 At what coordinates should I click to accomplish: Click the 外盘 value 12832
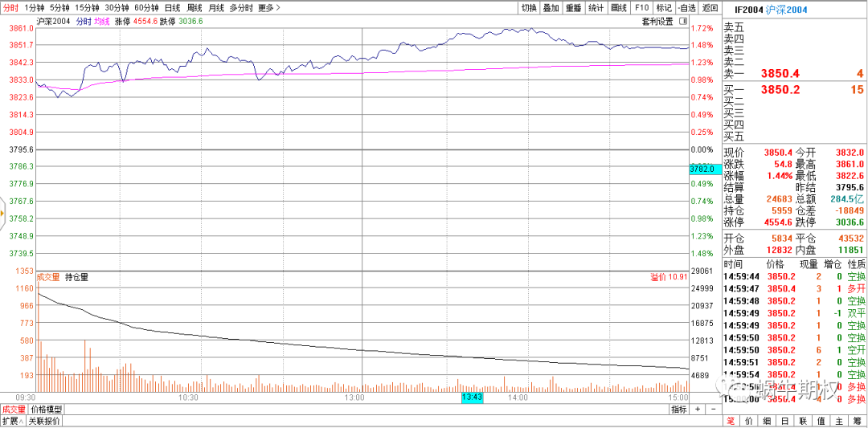pos(780,250)
